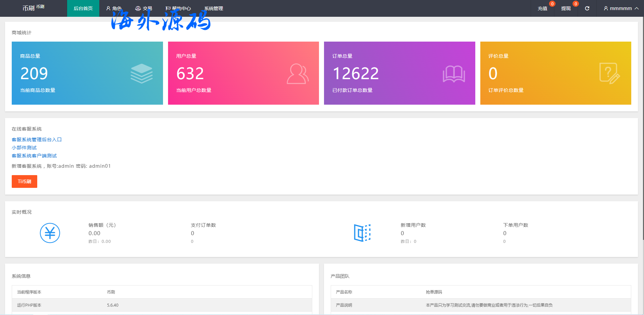Click the question note icon in 评价总量 card
This screenshot has height=315, width=644.
click(x=609, y=73)
